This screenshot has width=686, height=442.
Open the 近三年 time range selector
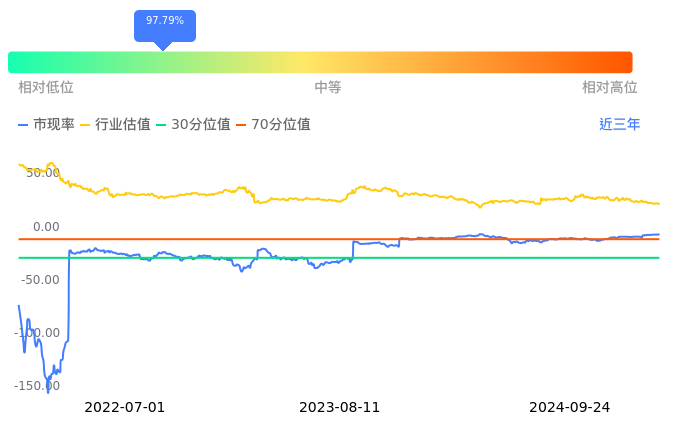click(x=619, y=125)
